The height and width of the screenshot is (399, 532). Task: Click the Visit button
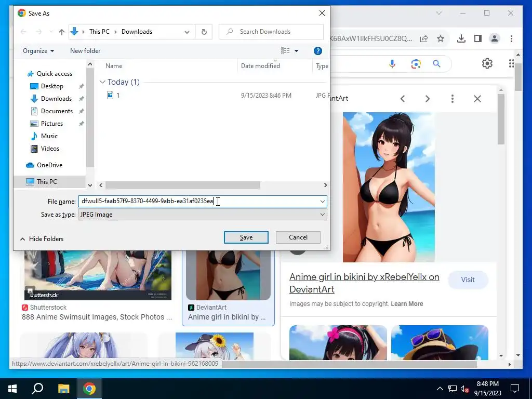[468, 280]
